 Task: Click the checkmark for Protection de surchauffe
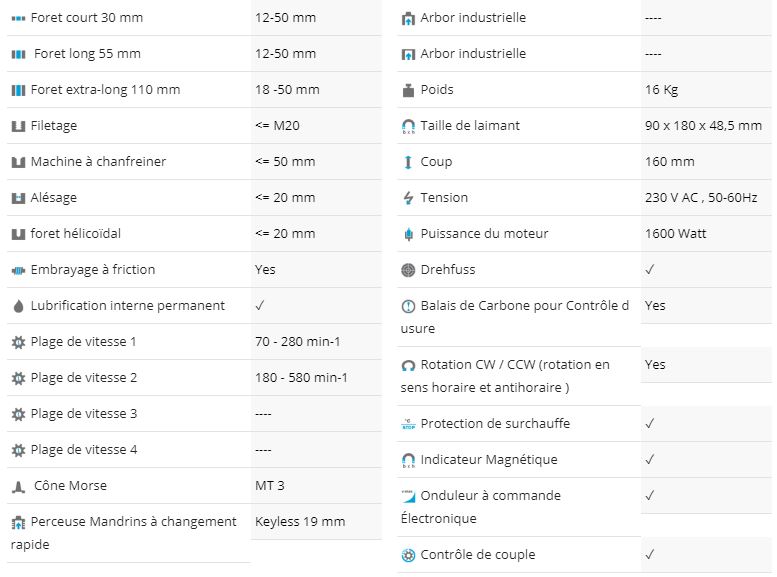tap(650, 423)
